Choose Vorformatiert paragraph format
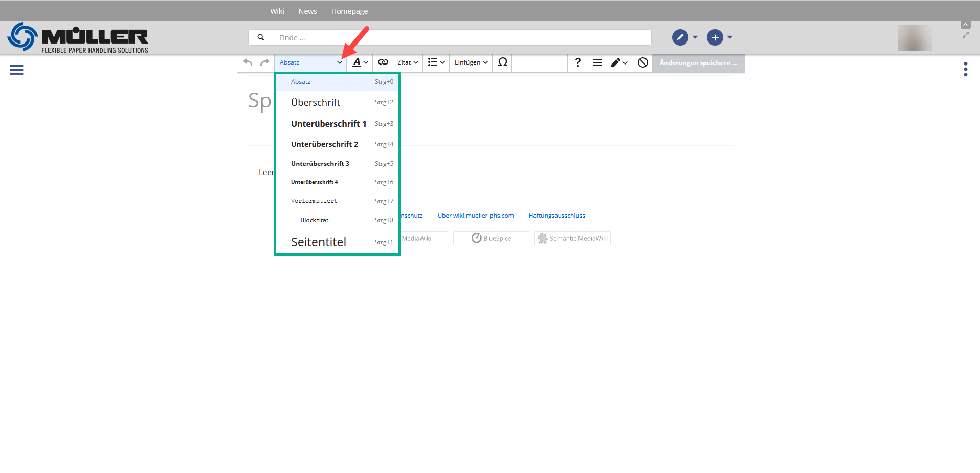 [x=314, y=201]
